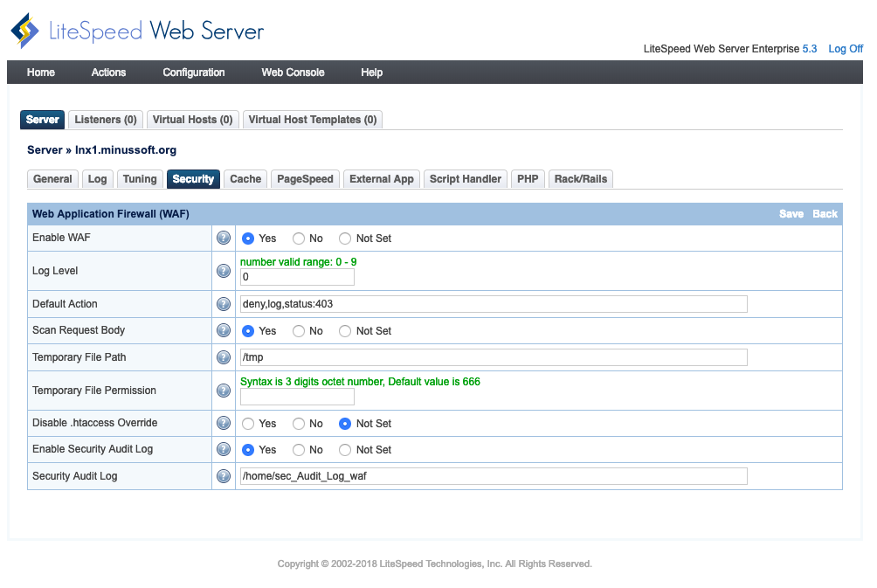View help for Temporary File Path
877x588 pixels.
pos(223,357)
